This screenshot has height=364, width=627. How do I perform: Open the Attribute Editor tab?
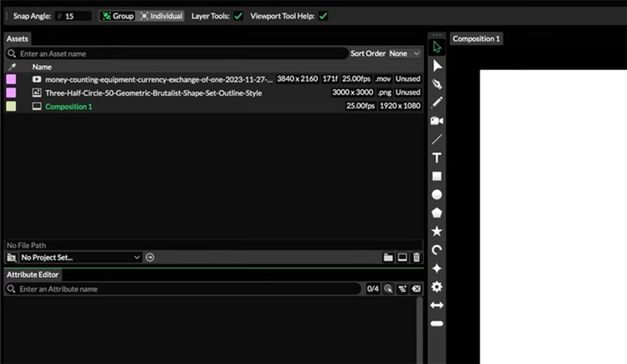click(32, 275)
